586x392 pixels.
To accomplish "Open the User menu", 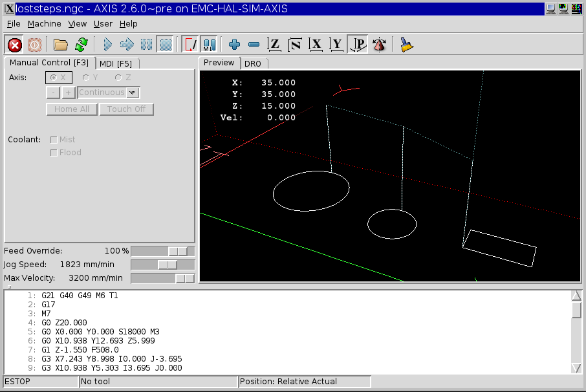I will pos(103,24).
